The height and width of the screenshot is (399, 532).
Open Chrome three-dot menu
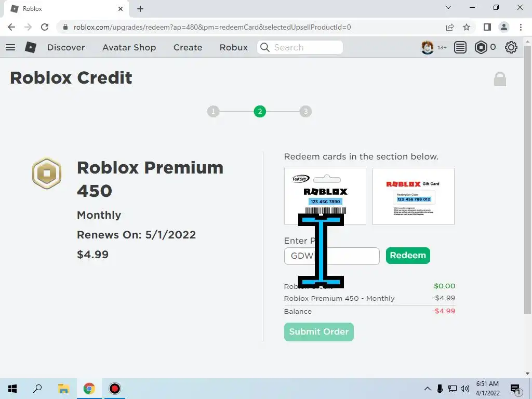(521, 27)
